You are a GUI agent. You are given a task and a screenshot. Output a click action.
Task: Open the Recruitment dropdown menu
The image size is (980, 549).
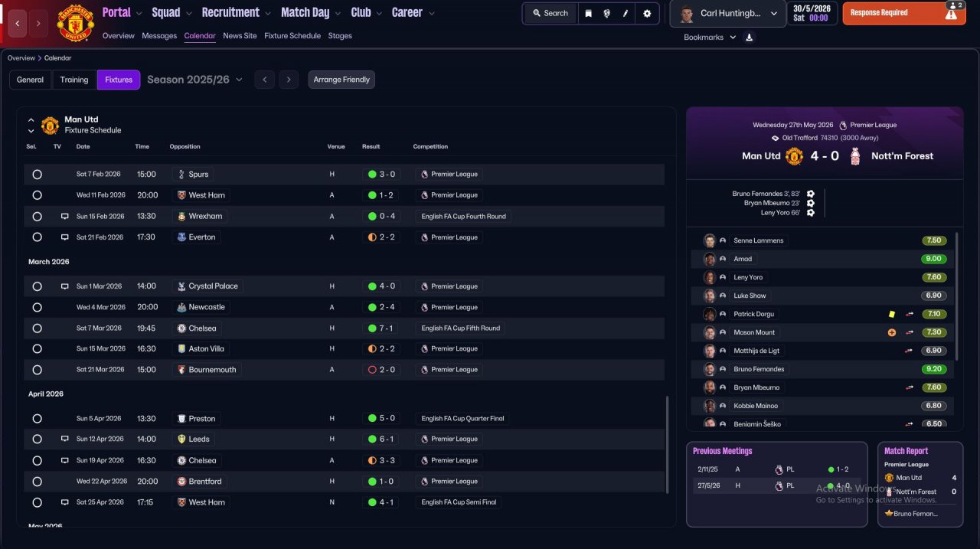236,12
